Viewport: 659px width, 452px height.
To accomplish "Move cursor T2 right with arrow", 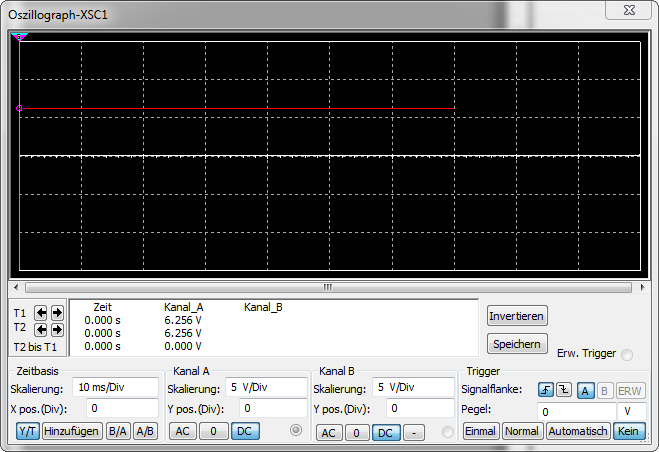I will coord(57,330).
